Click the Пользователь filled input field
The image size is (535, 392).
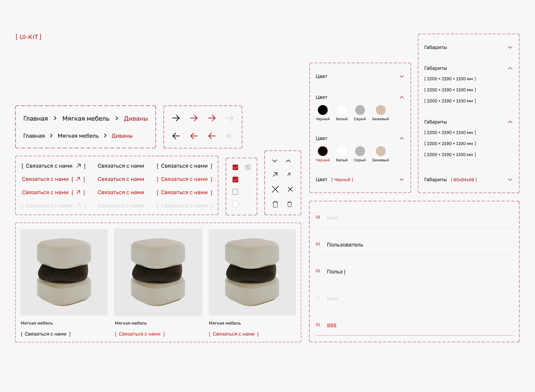pos(345,245)
